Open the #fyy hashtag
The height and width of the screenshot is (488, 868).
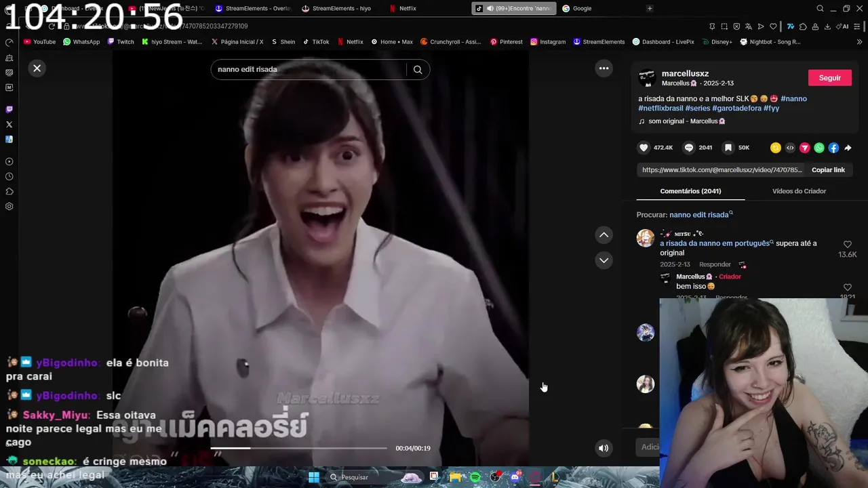pos(771,108)
